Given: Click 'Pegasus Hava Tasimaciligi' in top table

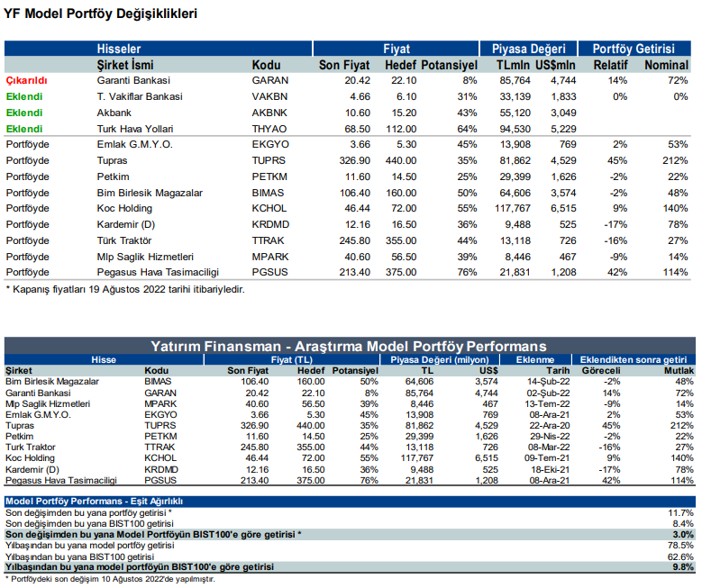Looking at the screenshot, I should [x=158, y=272].
